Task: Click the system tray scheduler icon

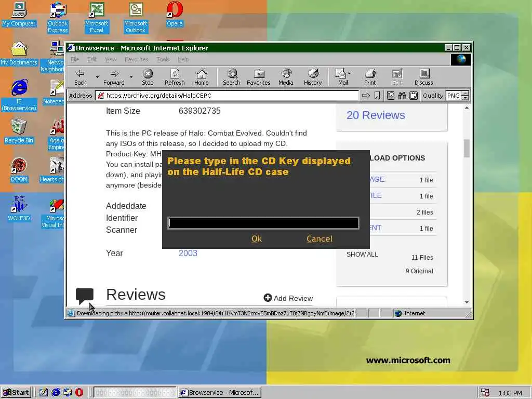Action: coord(485,393)
